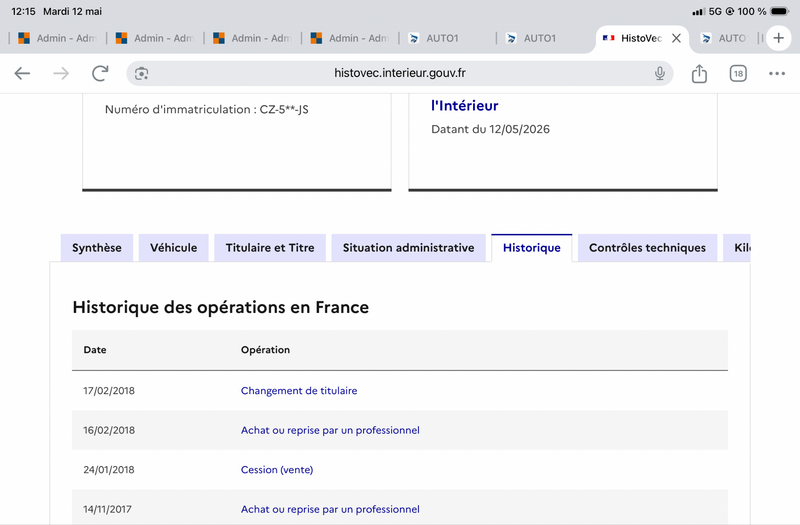The height and width of the screenshot is (525, 800).
Task: Open the share icon in toolbar
Action: click(x=699, y=73)
